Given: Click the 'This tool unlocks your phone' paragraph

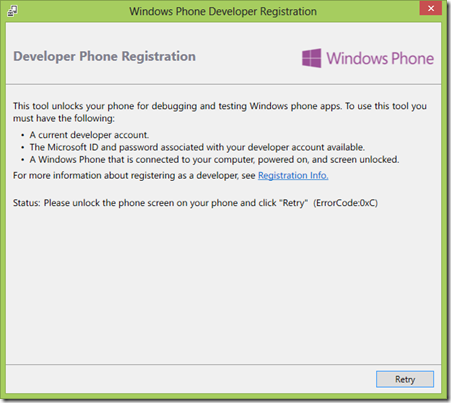Looking at the screenshot, I should pos(220,112).
